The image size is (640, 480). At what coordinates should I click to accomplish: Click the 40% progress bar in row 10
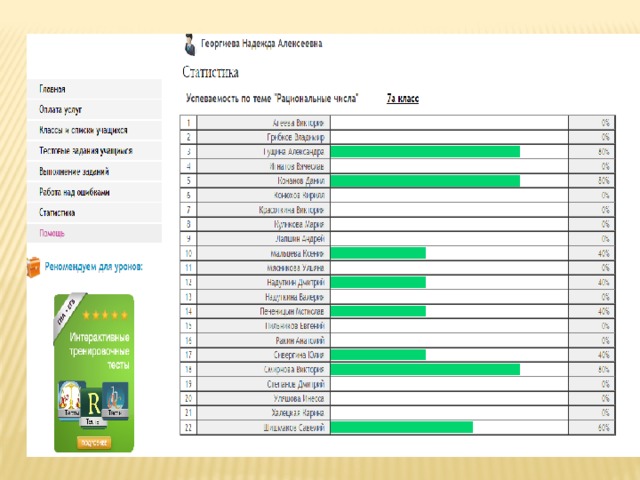[x=378, y=253]
